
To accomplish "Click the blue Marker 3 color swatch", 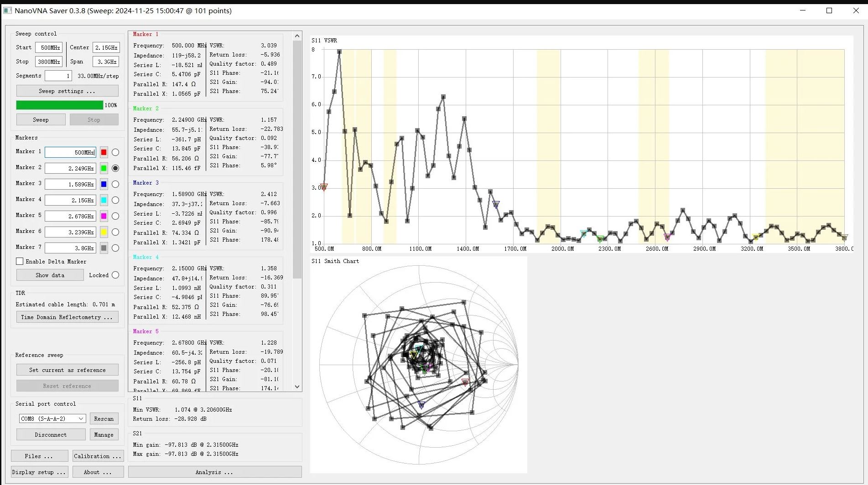I will pyautogui.click(x=104, y=184).
